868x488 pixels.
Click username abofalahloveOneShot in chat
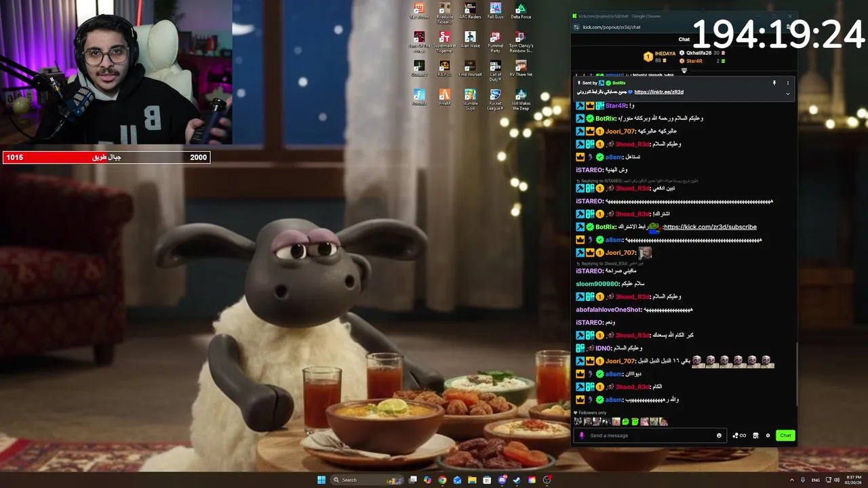[x=608, y=310]
